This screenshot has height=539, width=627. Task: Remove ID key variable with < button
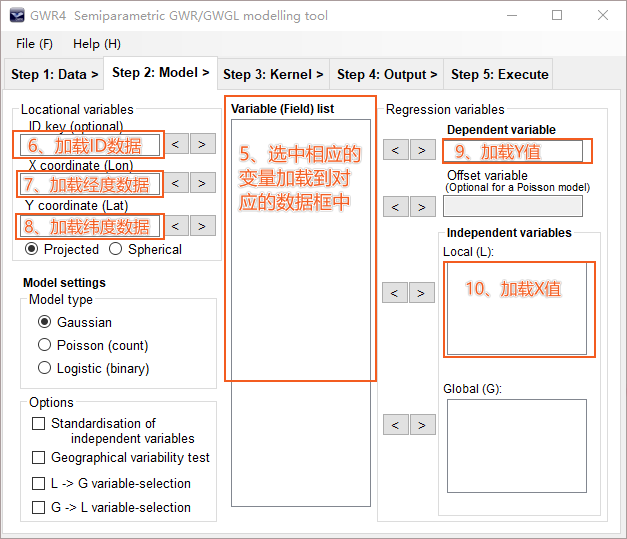pyautogui.click(x=176, y=144)
